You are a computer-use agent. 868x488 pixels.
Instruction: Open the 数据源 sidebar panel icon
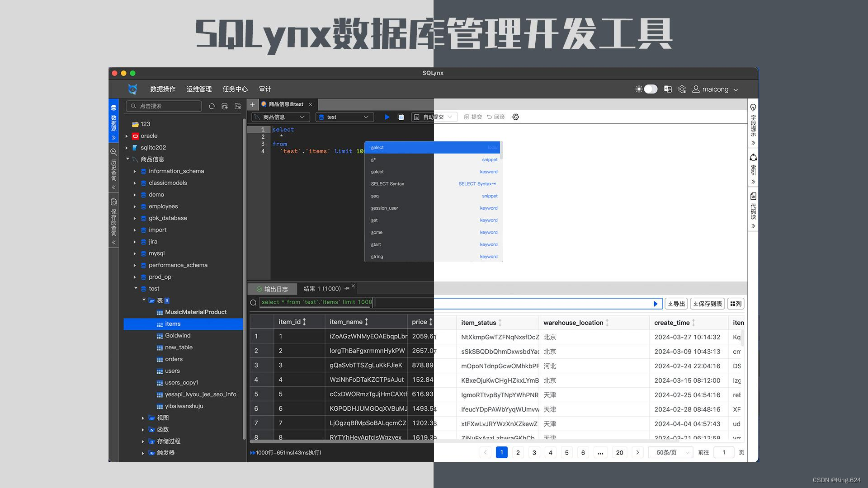113,108
